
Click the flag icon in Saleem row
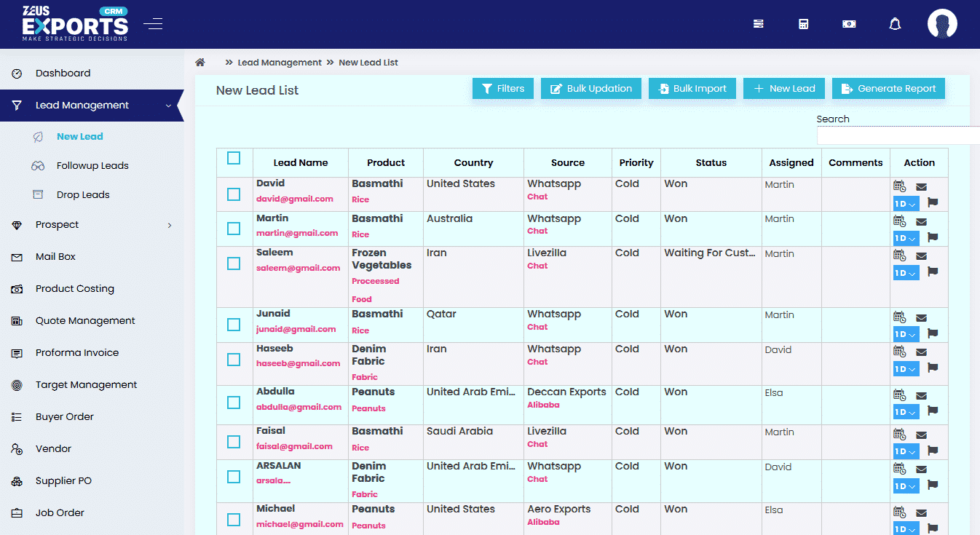click(933, 272)
